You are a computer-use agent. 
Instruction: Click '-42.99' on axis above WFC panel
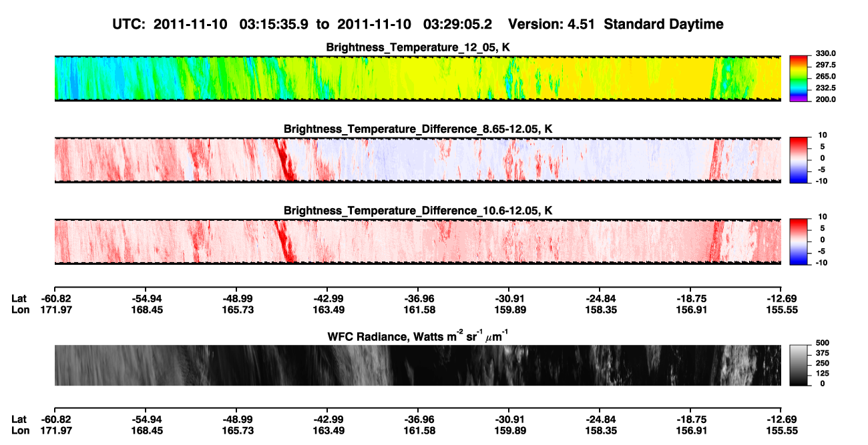327,298
